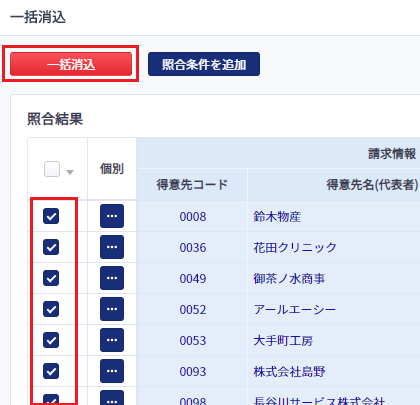Screen dimensions: 420x405
Task: Click the 得意先コード column header
Action: point(192,184)
